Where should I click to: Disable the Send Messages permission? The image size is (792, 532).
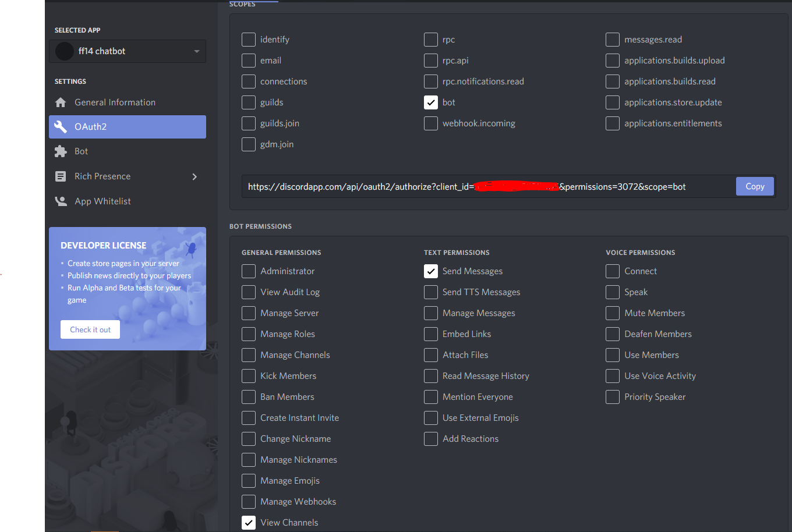(431, 271)
